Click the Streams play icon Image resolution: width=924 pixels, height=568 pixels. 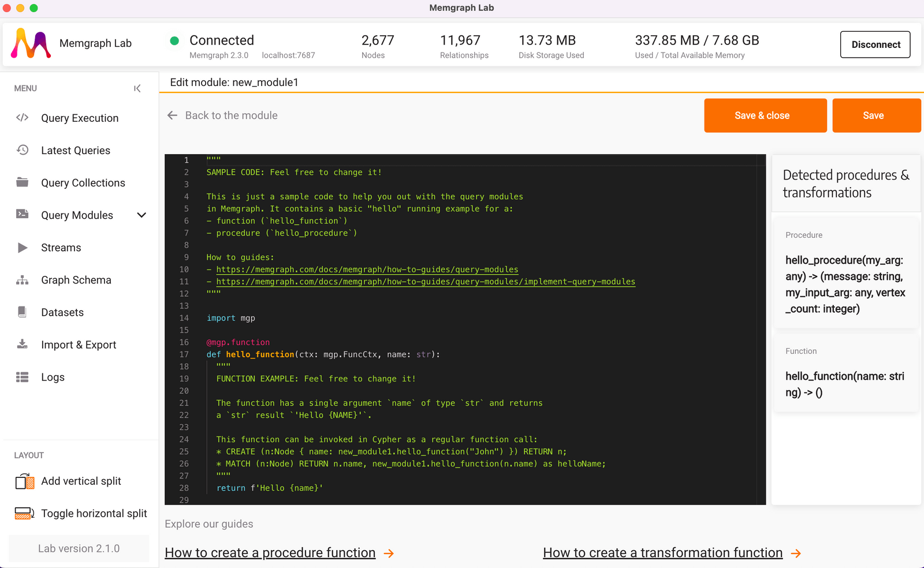23,248
